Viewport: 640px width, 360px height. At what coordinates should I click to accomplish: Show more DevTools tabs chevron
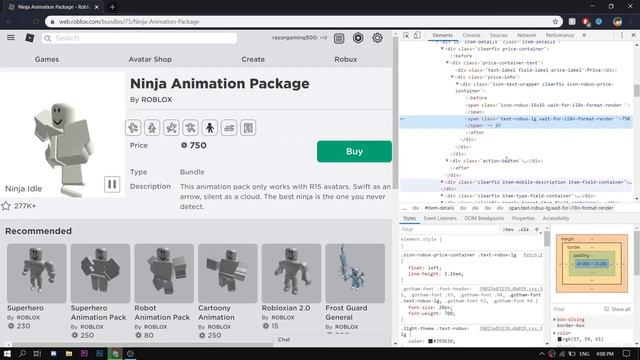point(584,36)
